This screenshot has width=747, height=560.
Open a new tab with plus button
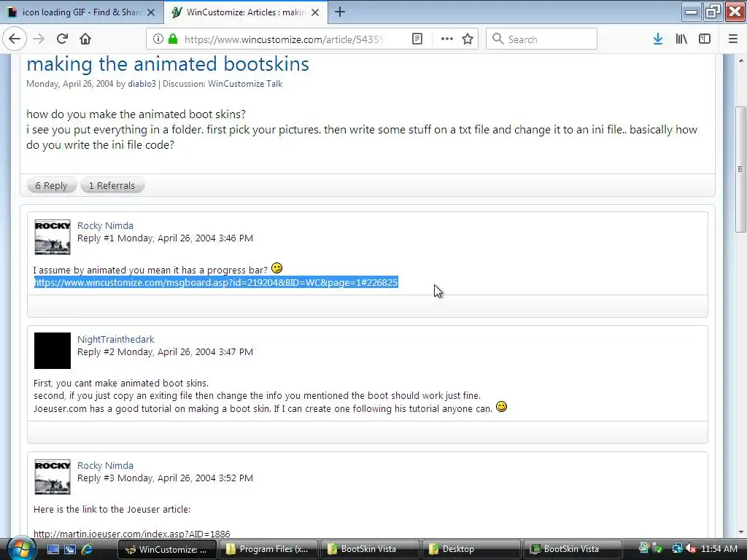[340, 12]
